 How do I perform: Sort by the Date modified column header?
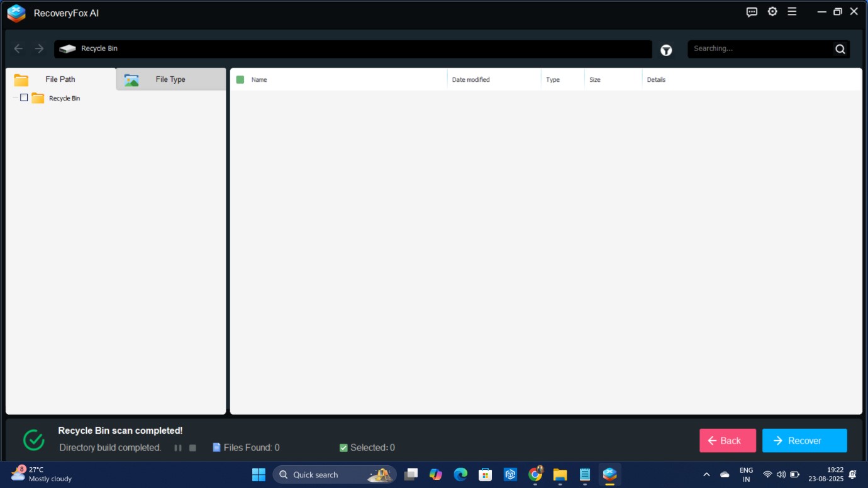[470, 80]
